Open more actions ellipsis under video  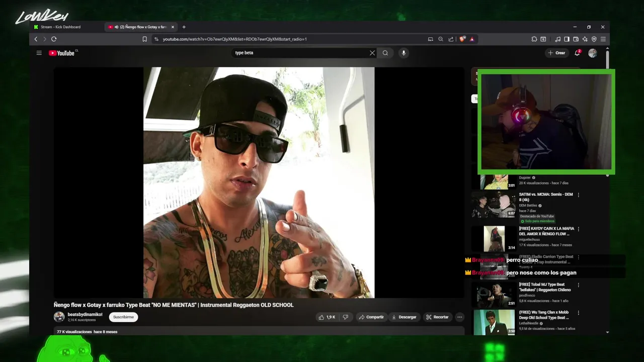[459, 317]
